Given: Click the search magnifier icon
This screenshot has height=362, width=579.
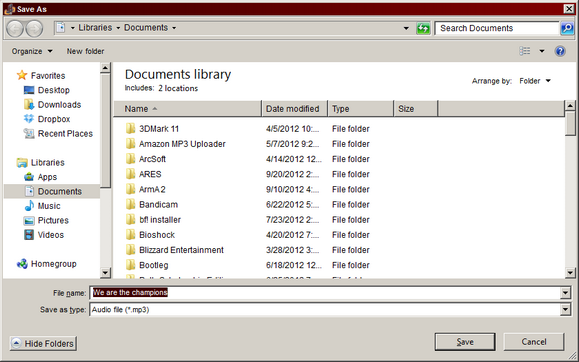Looking at the screenshot, I should click(567, 28).
